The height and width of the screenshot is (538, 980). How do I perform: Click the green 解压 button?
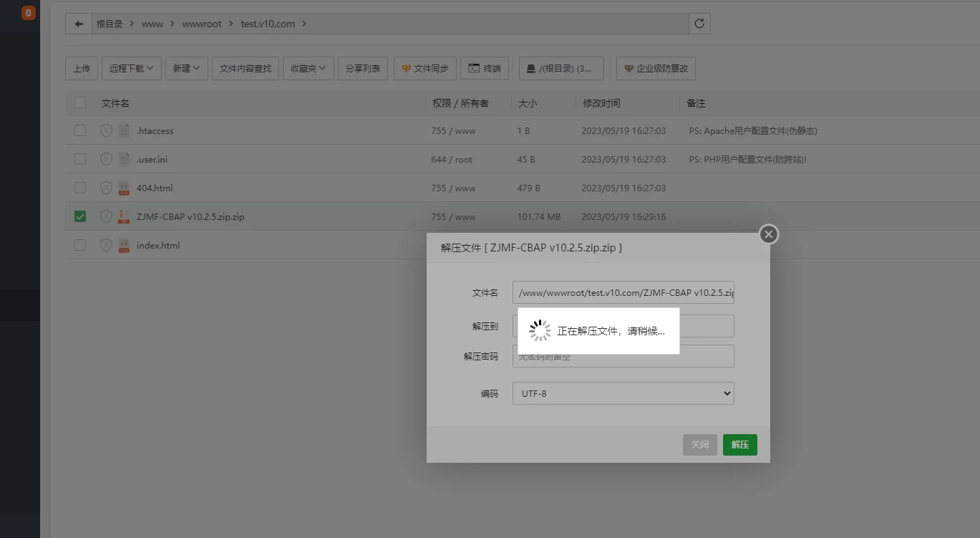click(739, 445)
